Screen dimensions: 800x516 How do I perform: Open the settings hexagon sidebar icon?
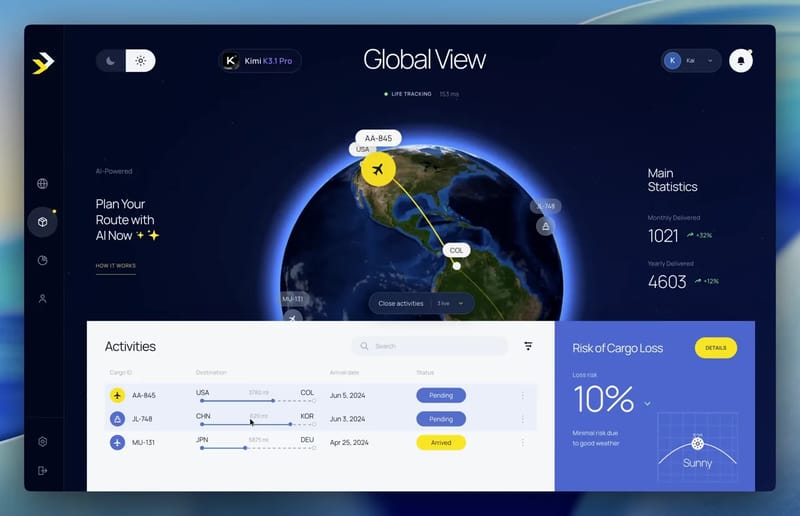coord(42,441)
